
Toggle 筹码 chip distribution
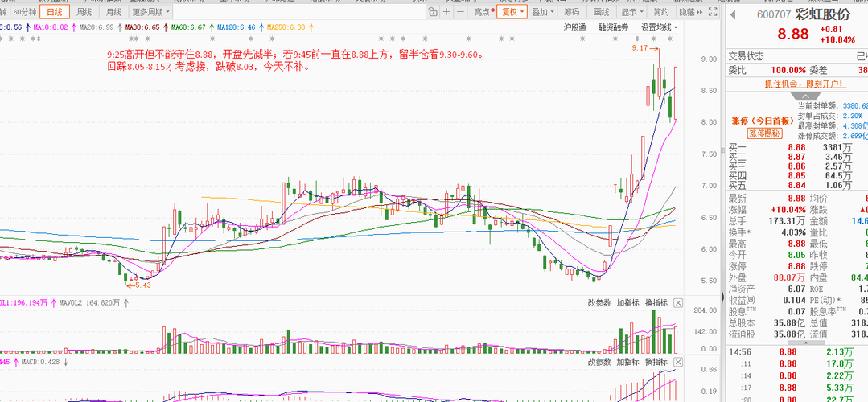click(572, 12)
